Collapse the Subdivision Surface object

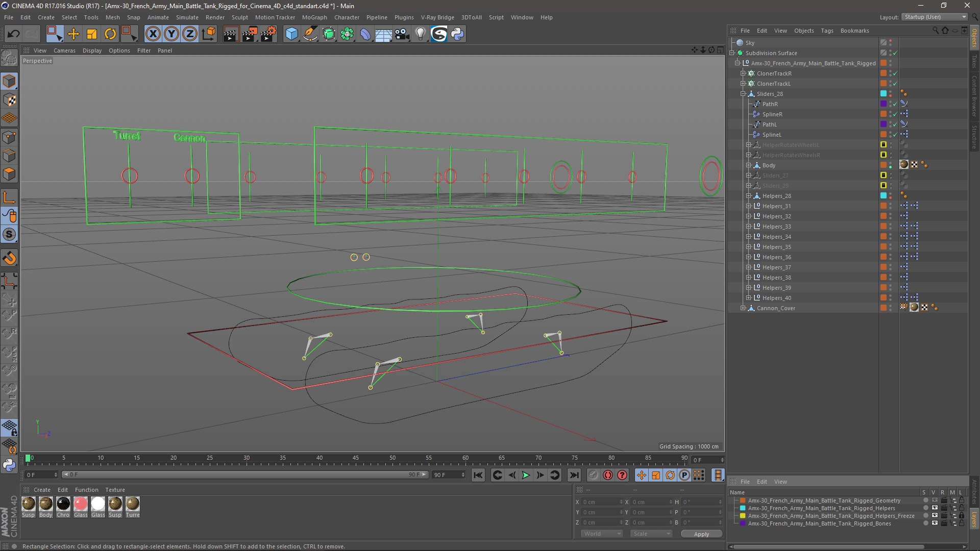[732, 53]
